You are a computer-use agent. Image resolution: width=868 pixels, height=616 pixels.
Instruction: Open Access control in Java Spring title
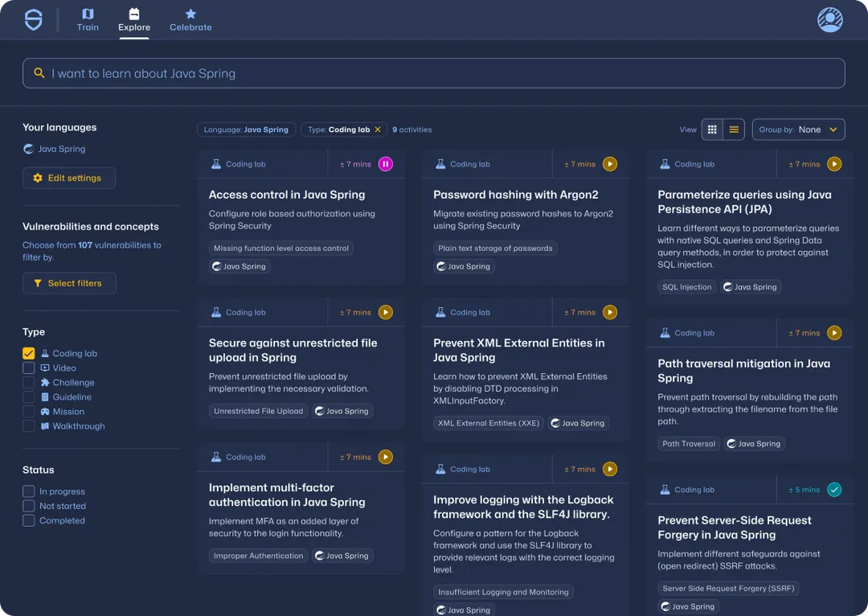click(287, 195)
